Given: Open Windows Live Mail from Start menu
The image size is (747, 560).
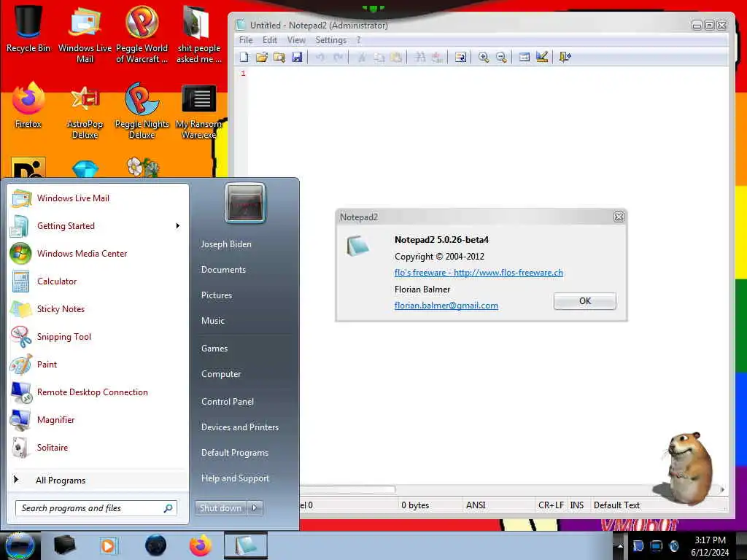Looking at the screenshot, I should click(98, 198).
